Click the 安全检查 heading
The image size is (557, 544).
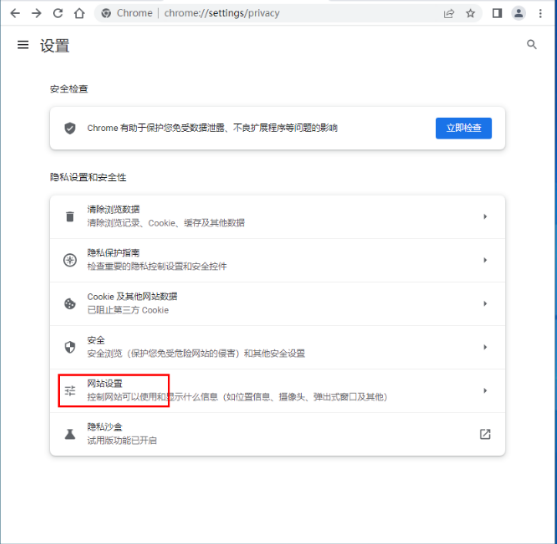(x=69, y=89)
